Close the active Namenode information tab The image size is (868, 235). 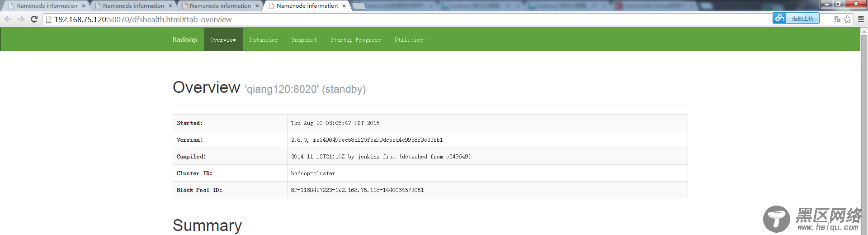[x=344, y=6]
